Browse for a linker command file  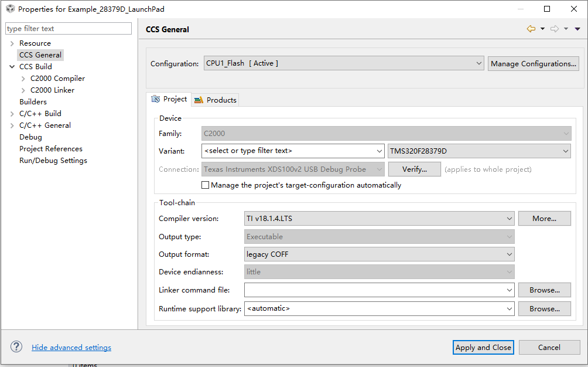point(545,290)
